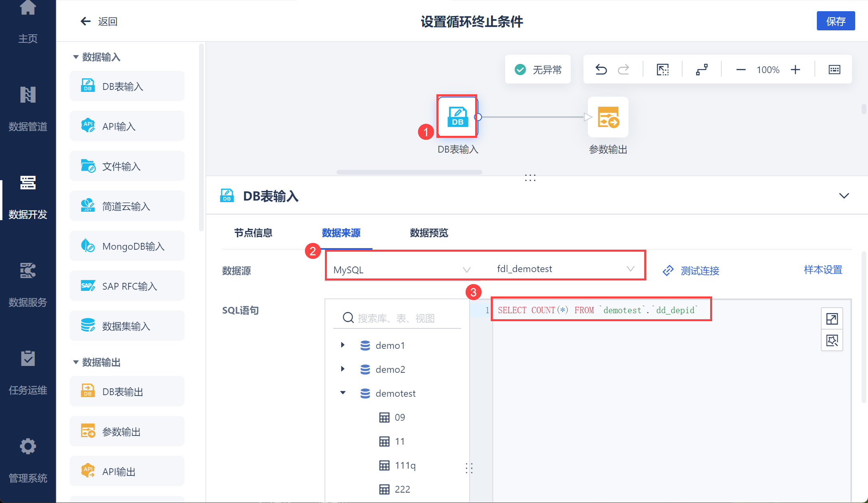Switch to the 数据预览 tab
Image resolution: width=868 pixels, height=503 pixels.
[x=429, y=233]
